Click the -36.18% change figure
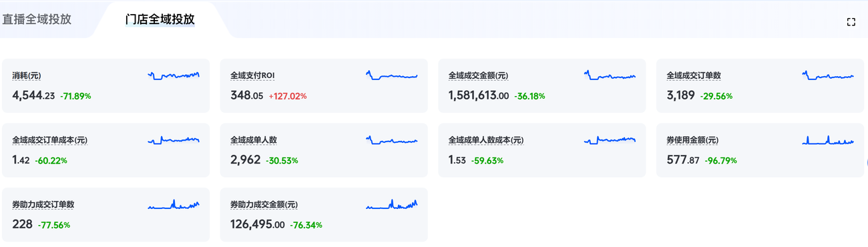868x247 pixels. pyautogui.click(x=529, y=96)
